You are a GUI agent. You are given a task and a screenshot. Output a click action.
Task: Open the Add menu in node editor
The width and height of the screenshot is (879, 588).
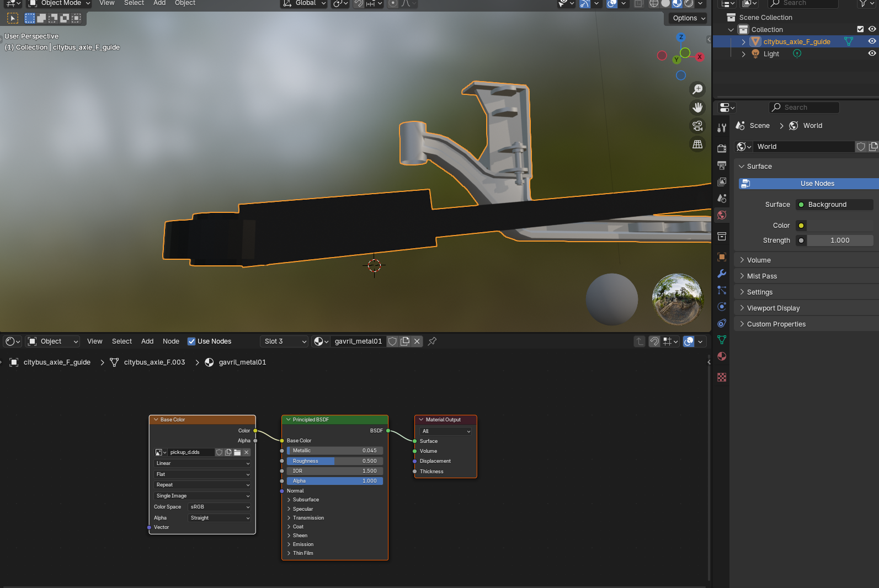pyautogui.click(x=147, y=341)
